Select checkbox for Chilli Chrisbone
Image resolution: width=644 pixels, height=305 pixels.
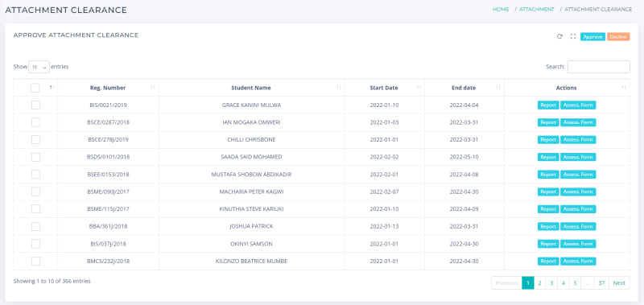tap(35, 139)
